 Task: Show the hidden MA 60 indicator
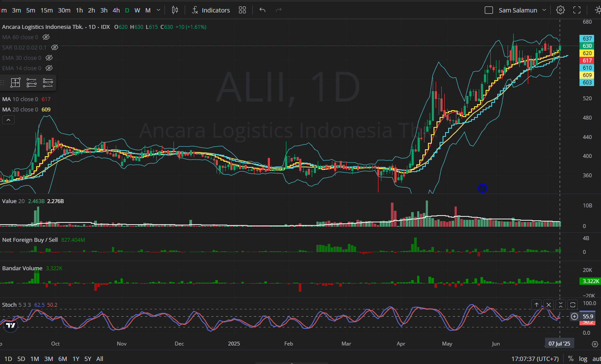(x=46, y=37)
